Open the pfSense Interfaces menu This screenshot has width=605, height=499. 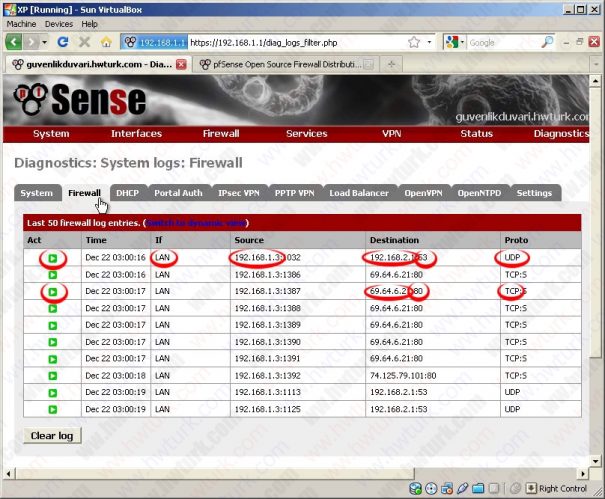coord(136,134)
